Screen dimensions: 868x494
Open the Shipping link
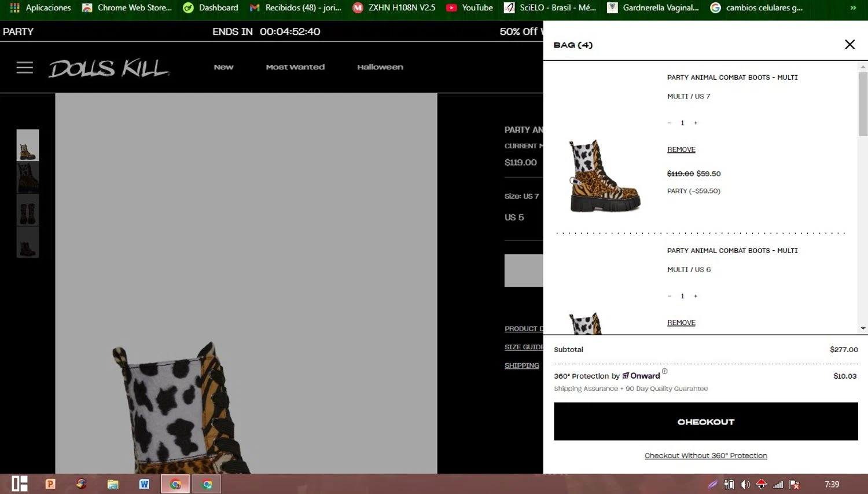coord(522,365)
